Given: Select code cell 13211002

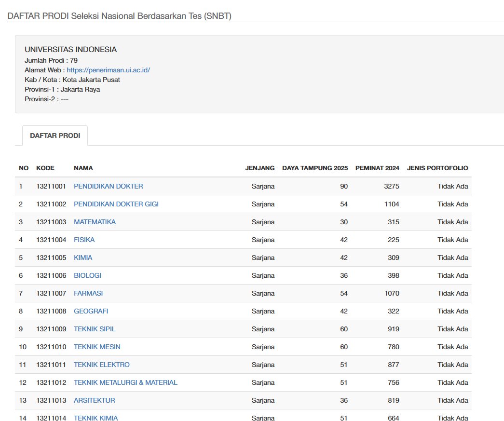Looking at the screenshot, I should [51, 204].
